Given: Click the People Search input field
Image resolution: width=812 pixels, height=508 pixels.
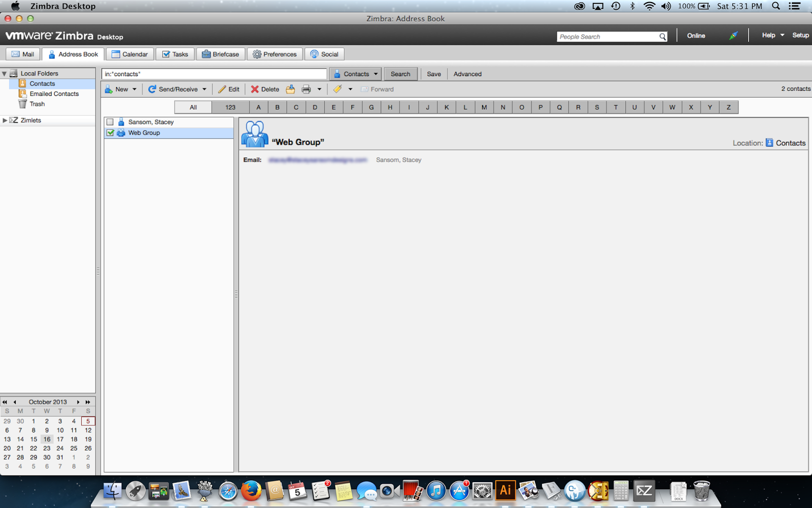Looking at the screenshot, I should [607, 37].
